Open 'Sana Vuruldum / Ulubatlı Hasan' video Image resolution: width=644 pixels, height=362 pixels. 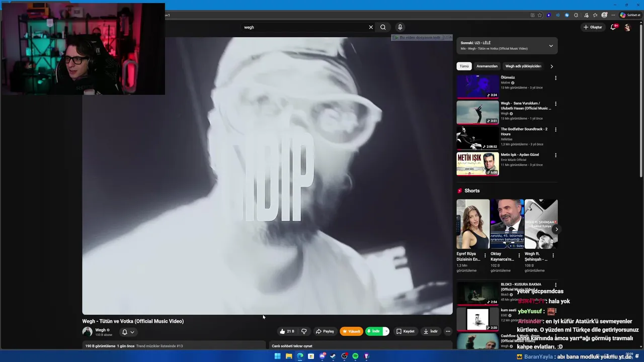(x=477, y=112)
